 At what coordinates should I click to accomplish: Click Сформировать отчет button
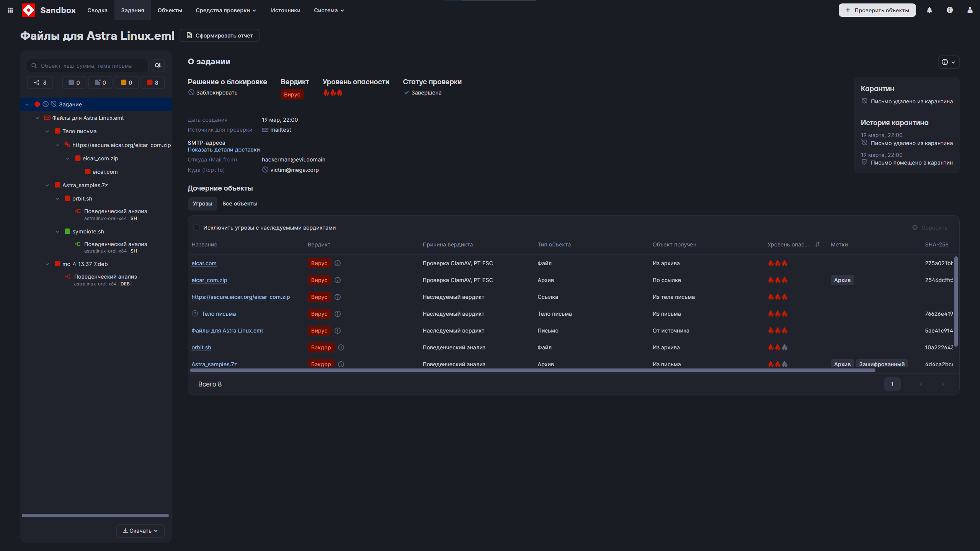tap(219, 36)
